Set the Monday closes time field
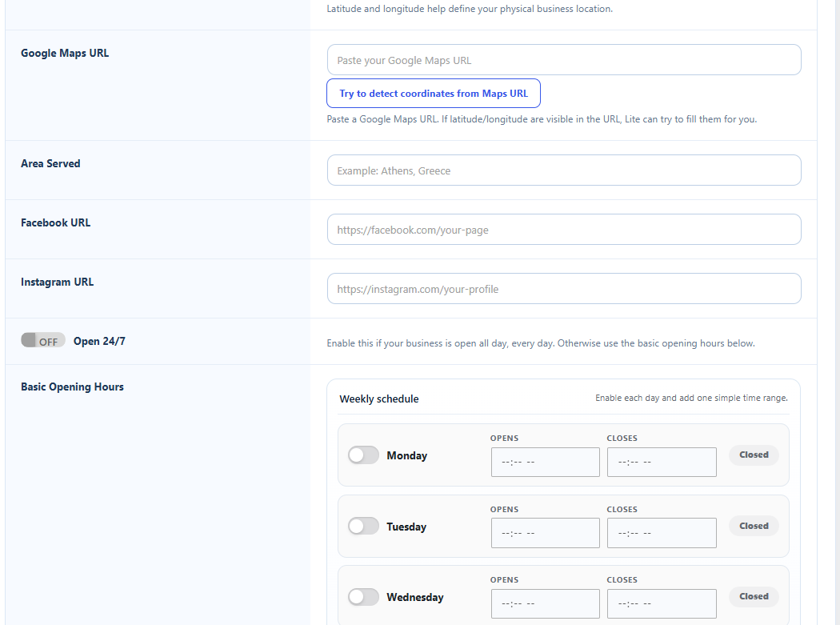840x625 pixels. tap(662, 462)
